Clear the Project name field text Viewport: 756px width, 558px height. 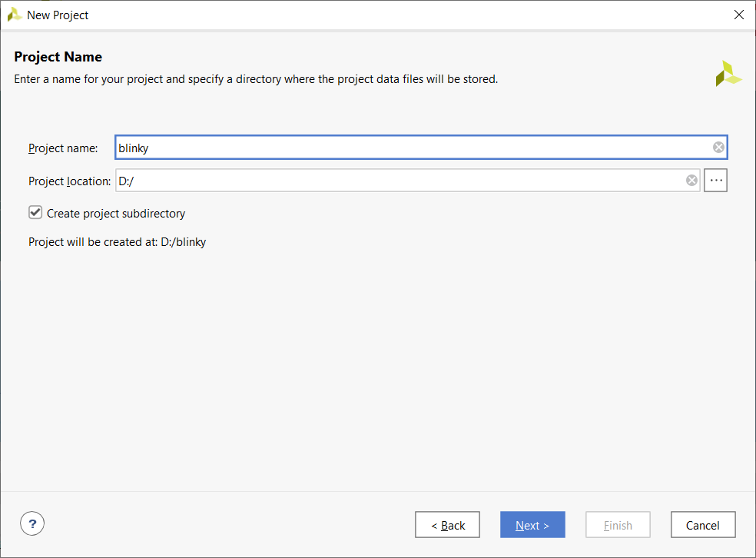coord(718,147)
